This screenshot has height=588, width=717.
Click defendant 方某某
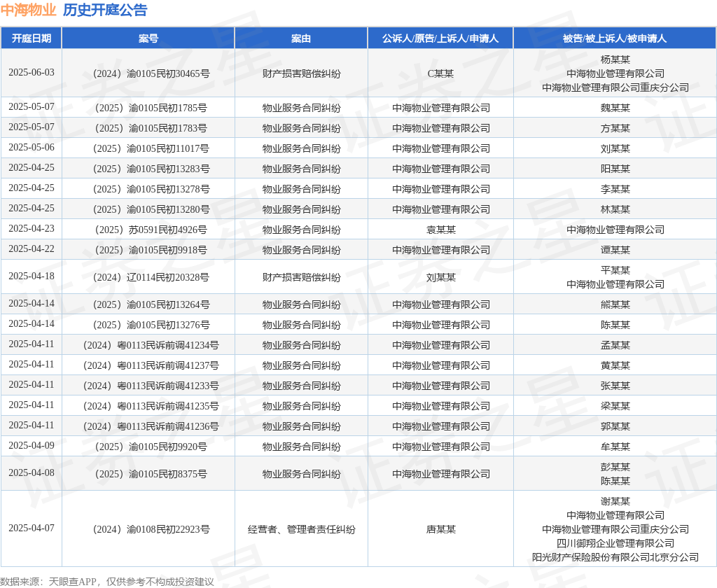615,128
